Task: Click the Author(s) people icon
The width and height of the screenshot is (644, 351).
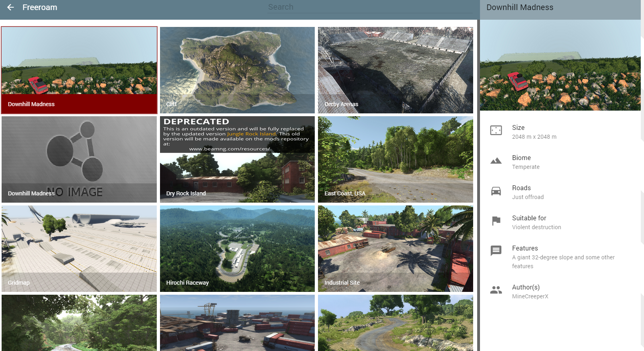Action: [496, 290]
